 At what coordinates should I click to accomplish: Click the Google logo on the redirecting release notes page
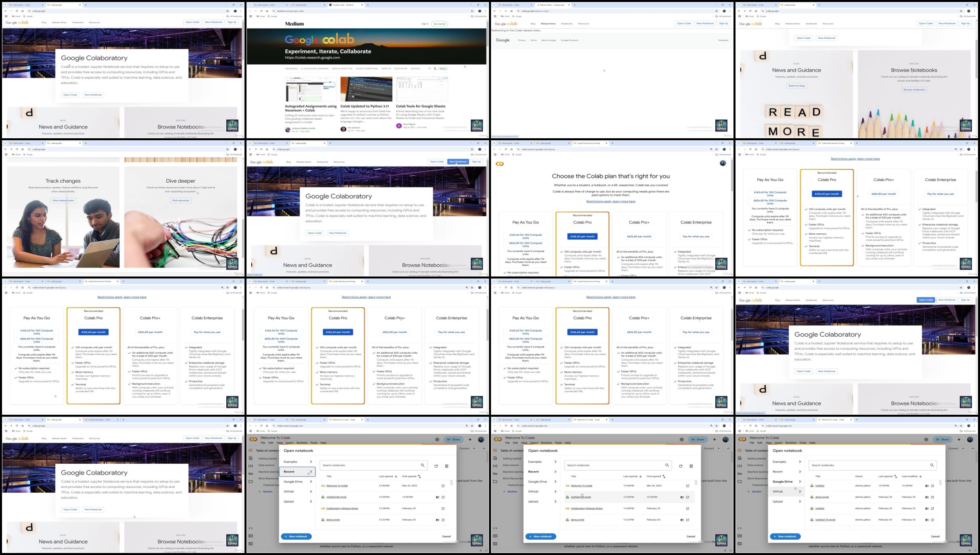pos(503,40)
